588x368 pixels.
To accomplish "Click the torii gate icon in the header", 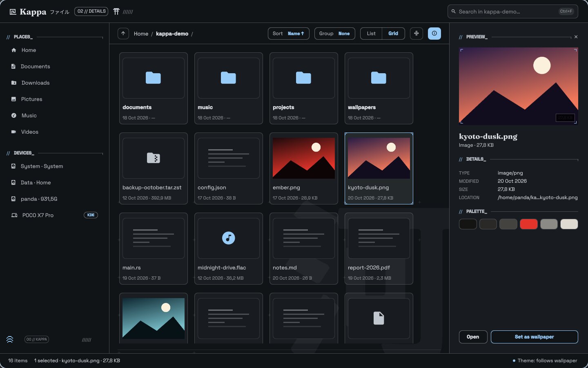I will (x=116, y=11).
